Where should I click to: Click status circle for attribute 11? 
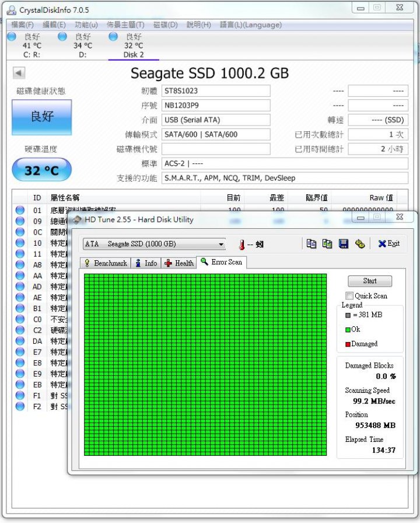tap(20, 254)
